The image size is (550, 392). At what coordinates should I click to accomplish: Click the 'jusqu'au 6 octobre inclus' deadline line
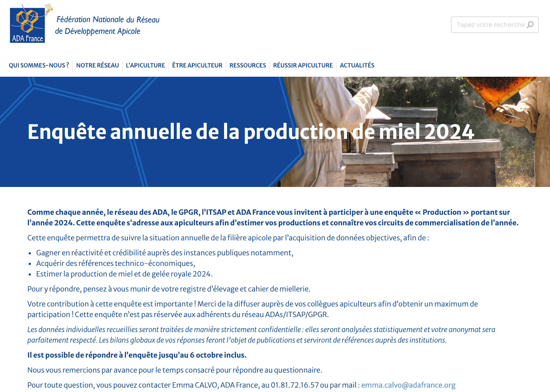[x=137, y=355]
